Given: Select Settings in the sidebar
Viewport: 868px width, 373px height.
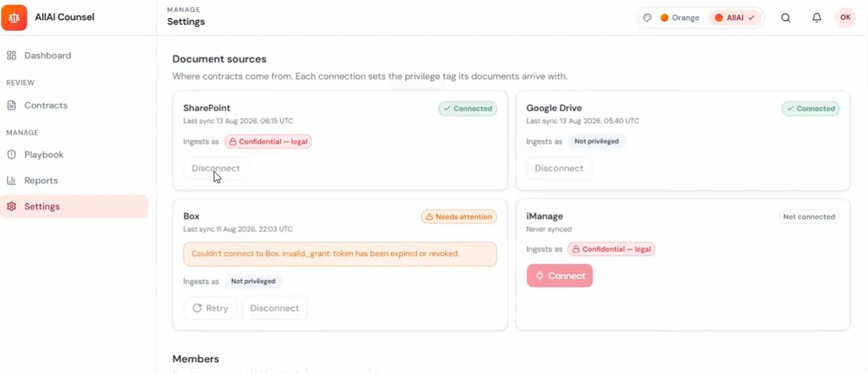Looking at the screenshot, I should point(74,206).
